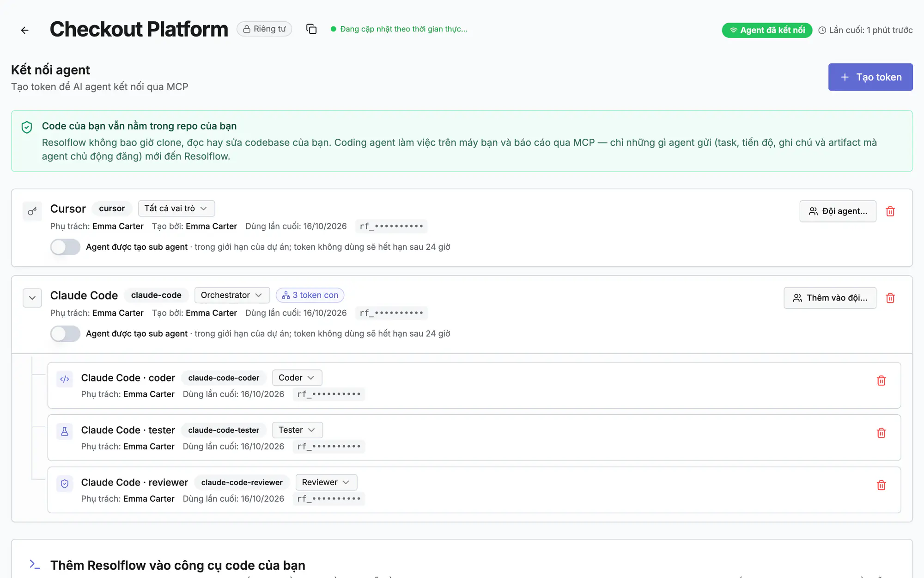Delete the Cursor token
Screen dimensions: 924x578
click(890, 211)
